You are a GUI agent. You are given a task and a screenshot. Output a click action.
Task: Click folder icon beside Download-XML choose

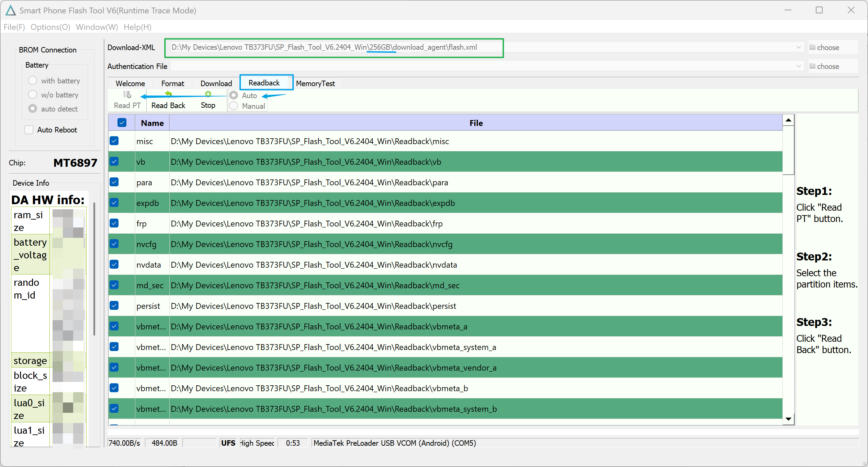tap(812, 47)
